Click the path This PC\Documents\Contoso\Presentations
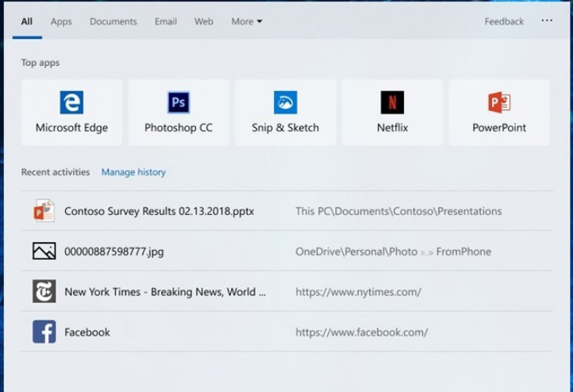Viewport: 573px width, 392px height. click(x=398, y=211)
